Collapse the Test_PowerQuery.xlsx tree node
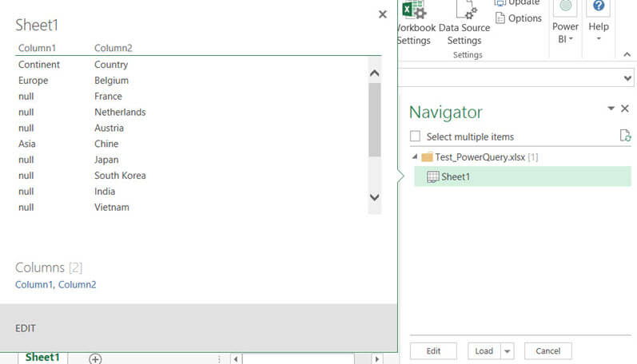 415,156
